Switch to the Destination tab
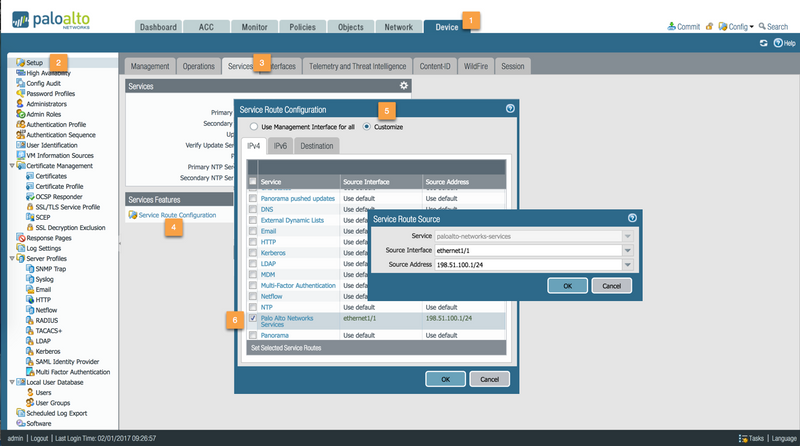 click(316, 146)
